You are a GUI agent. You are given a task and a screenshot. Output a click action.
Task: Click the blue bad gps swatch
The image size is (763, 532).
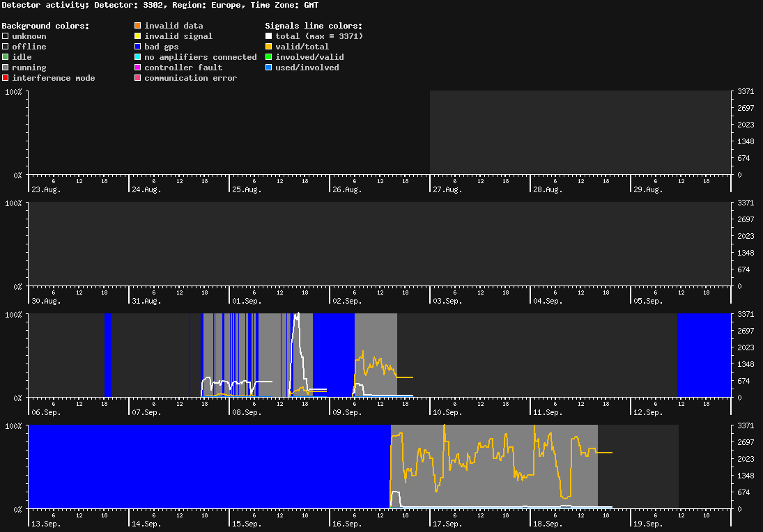138,47
